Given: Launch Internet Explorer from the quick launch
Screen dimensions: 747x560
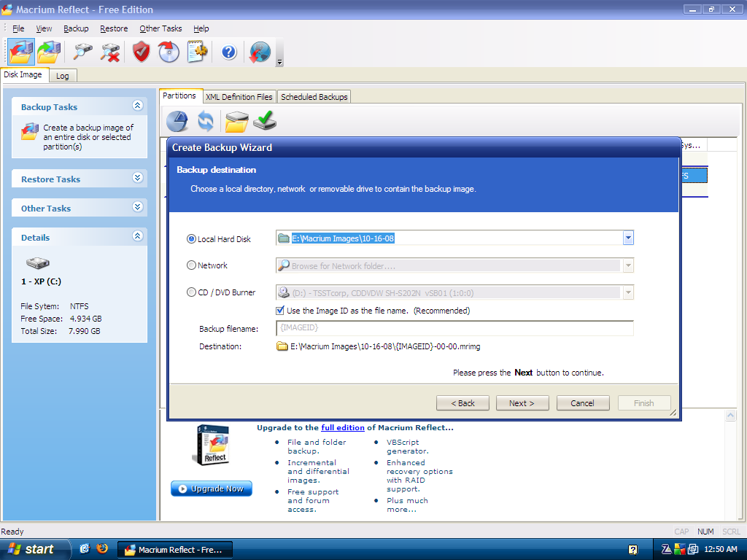Looking at the screenshot, I should (x=85, y=549).
